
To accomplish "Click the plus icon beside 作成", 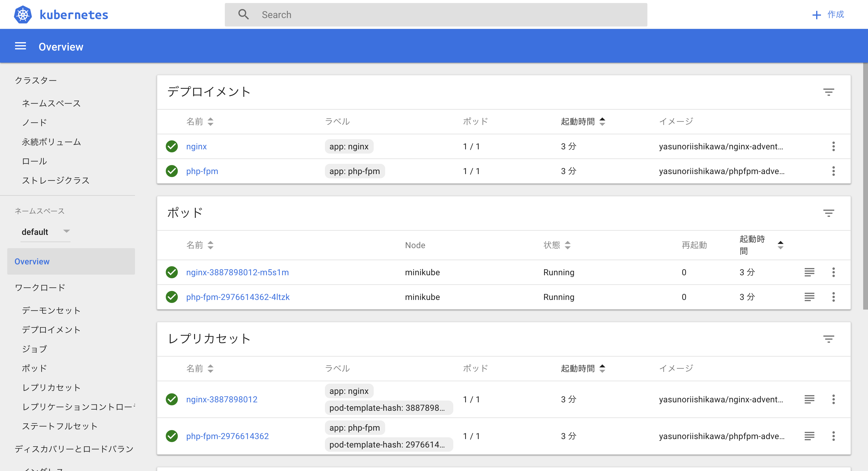I will 816,15.
